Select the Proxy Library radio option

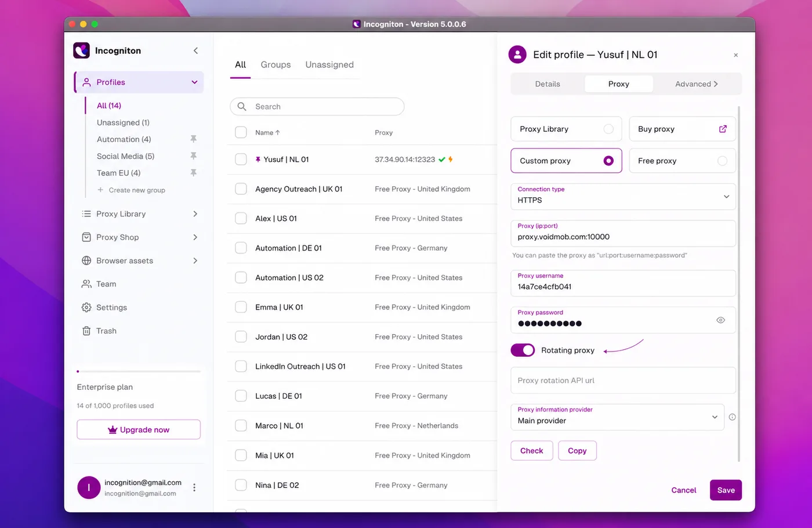point(608,129)
